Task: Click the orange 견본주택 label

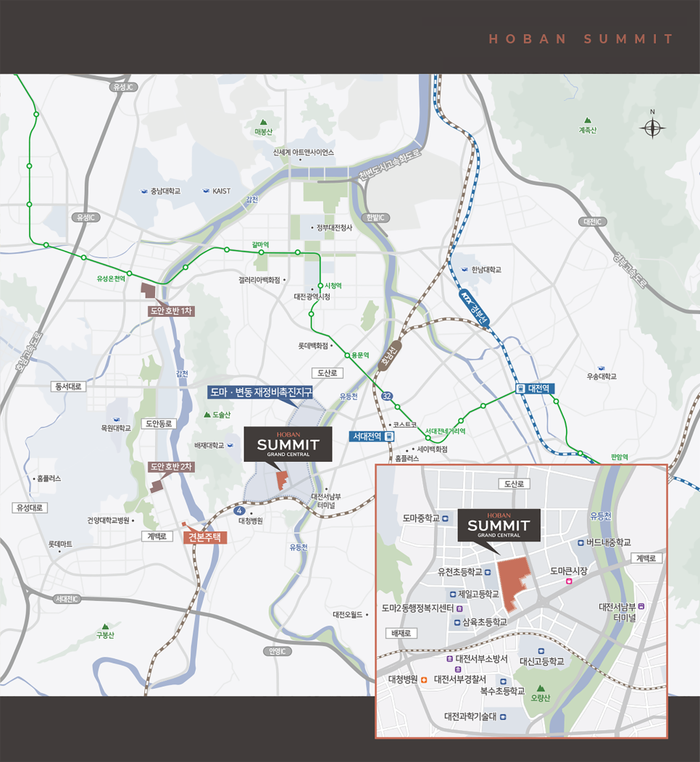Action: pyautogui.click(x=205, y=537)
